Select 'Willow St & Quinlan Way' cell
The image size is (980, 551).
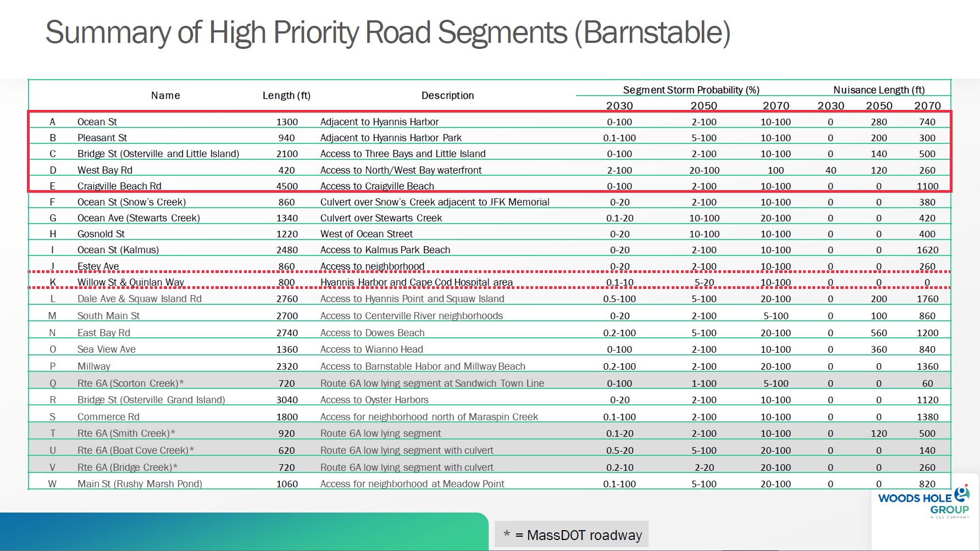[x=131, y=282]
